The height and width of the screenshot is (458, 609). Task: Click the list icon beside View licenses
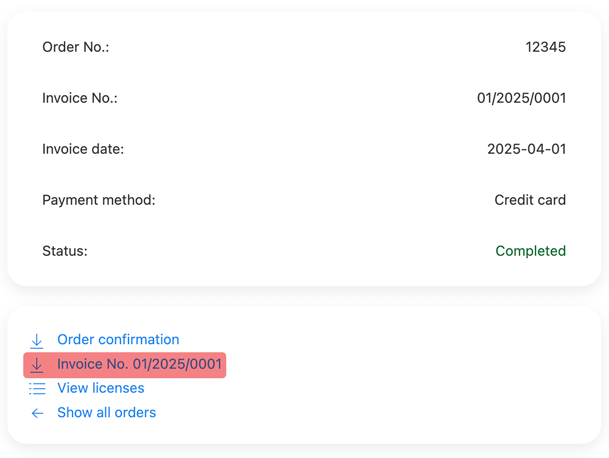coord(37,388)
